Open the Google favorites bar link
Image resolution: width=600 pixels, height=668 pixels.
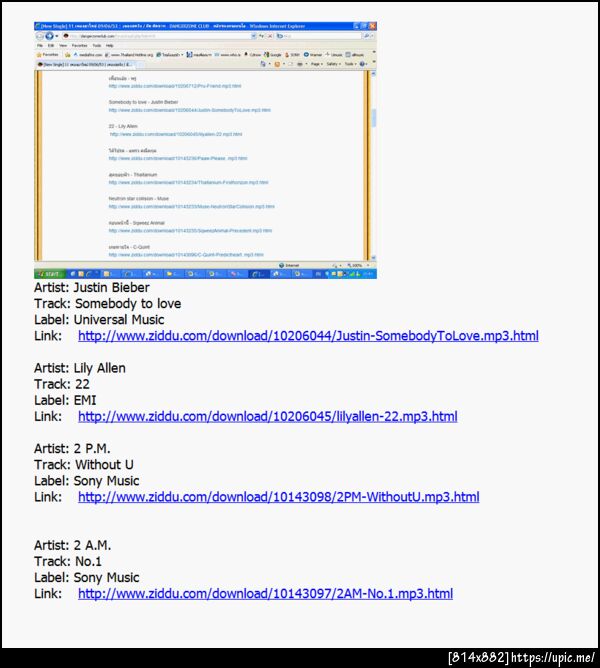click(x=273, y=55)
